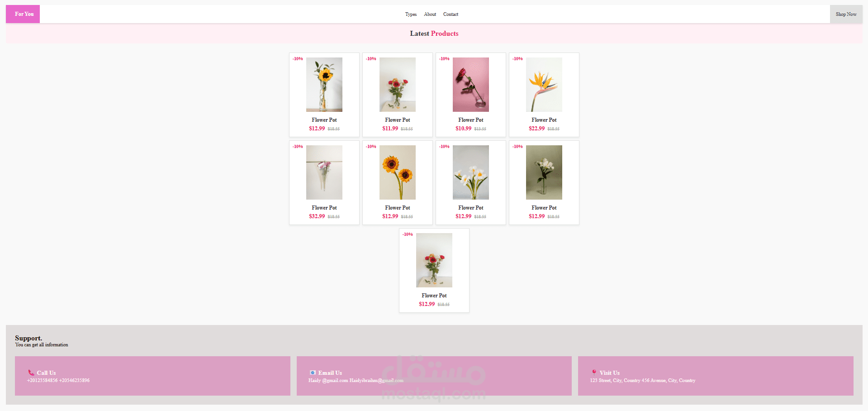868x411 pixels.
Task: Click the -10% badge on the $22.99 pot
Action: (517, 58)
